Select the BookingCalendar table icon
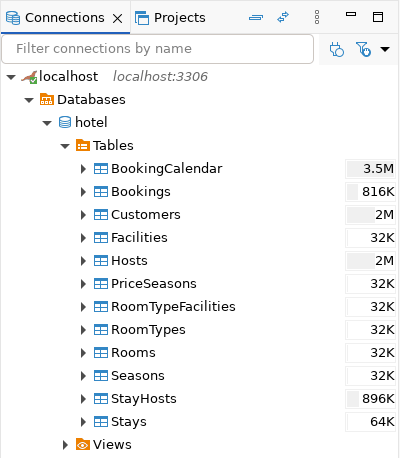Image resolution: width=400 pixels, height=458 pixels. tap(101, 169)
